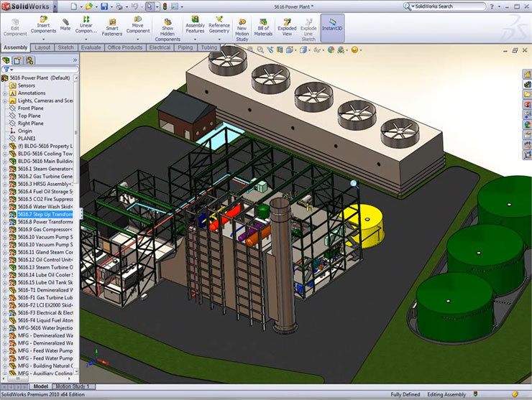
Task: Switch to Motion Study 1 tab
Action: pyautogui.click(x=73, y=386)
